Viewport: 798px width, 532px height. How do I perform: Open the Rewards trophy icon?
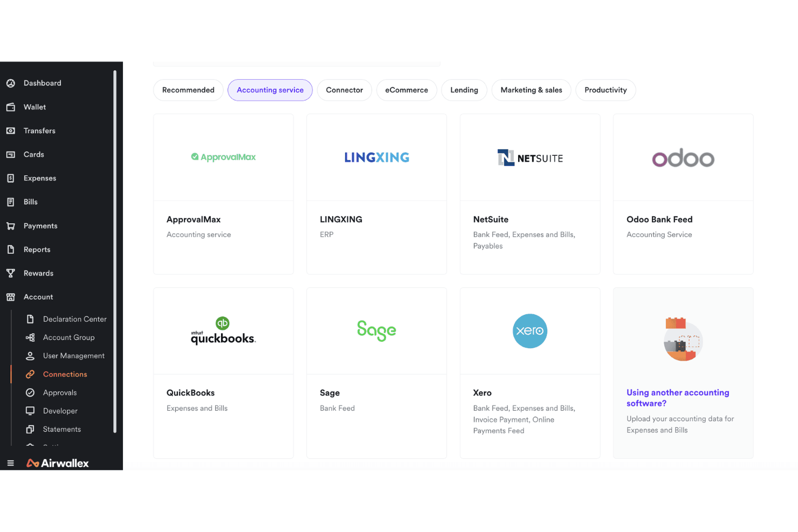10,273
